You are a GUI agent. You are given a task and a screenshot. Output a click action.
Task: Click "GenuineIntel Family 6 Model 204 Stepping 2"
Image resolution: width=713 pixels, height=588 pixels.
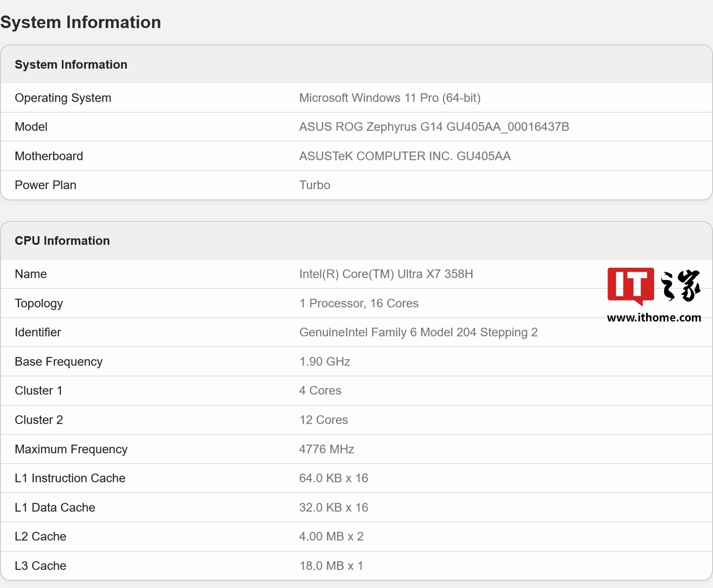coord(418,332)
